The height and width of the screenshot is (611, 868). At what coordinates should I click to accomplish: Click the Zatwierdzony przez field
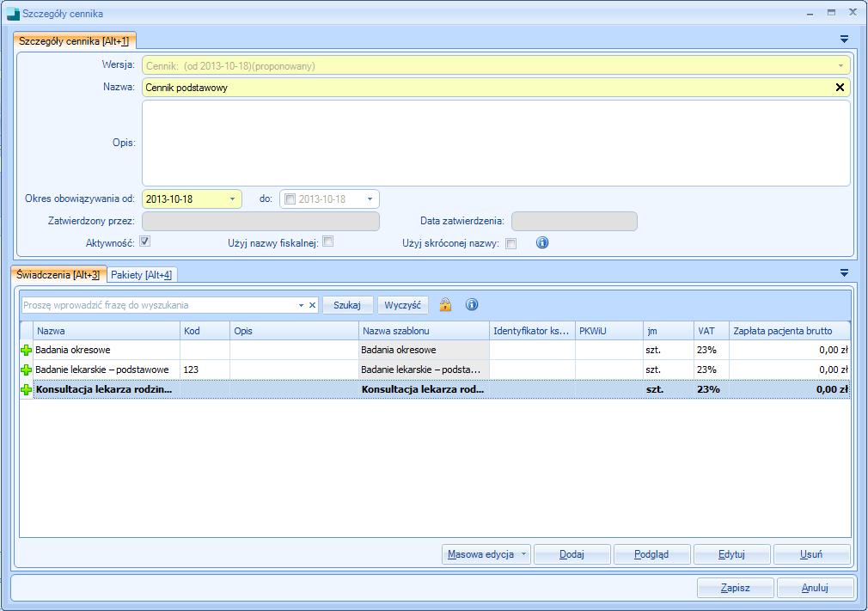[x=260, y=221]
